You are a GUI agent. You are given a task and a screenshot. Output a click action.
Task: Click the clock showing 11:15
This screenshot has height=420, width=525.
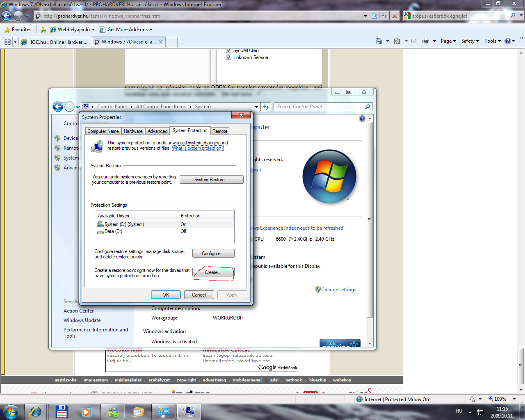[x=502, y=409]
